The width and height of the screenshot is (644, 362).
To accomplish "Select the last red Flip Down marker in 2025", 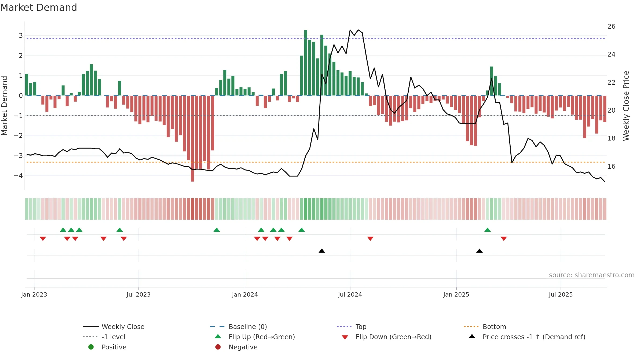I will (x=504, y=239).
